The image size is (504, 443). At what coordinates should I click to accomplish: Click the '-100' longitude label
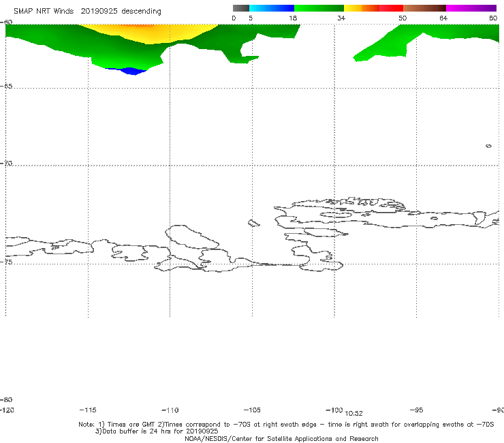[334, 410]
